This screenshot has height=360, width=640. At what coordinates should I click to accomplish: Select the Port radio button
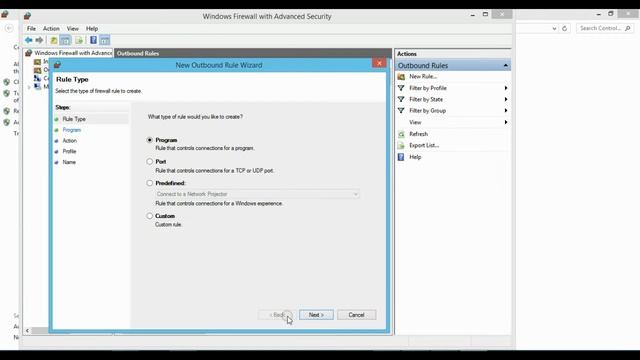150,162
